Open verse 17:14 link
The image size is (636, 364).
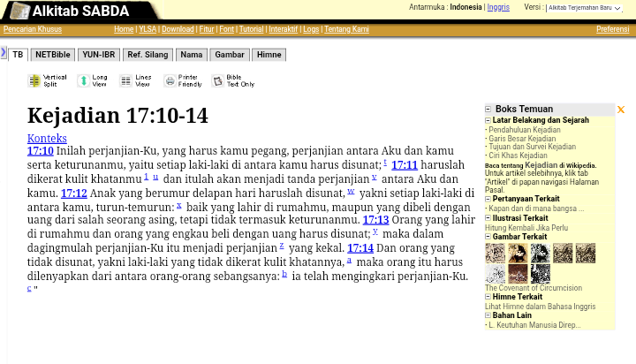[360, 248]
